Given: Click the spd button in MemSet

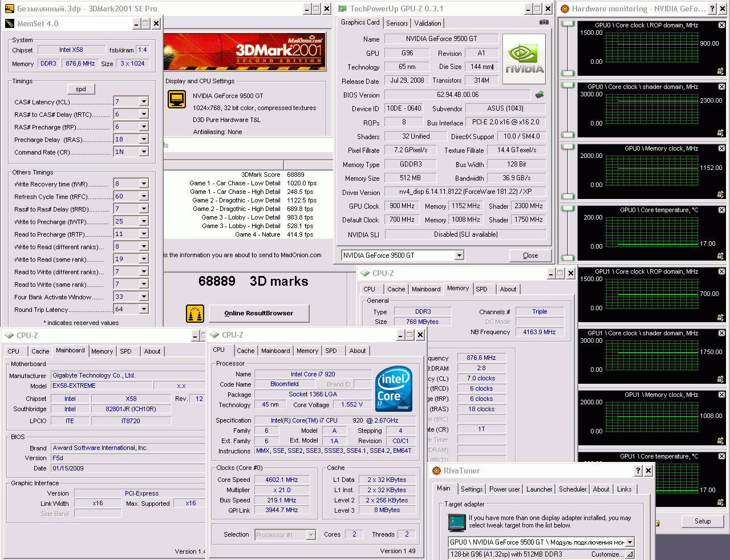Looking at the screenshot, I should pyautogui.click(x=81, y=89).
